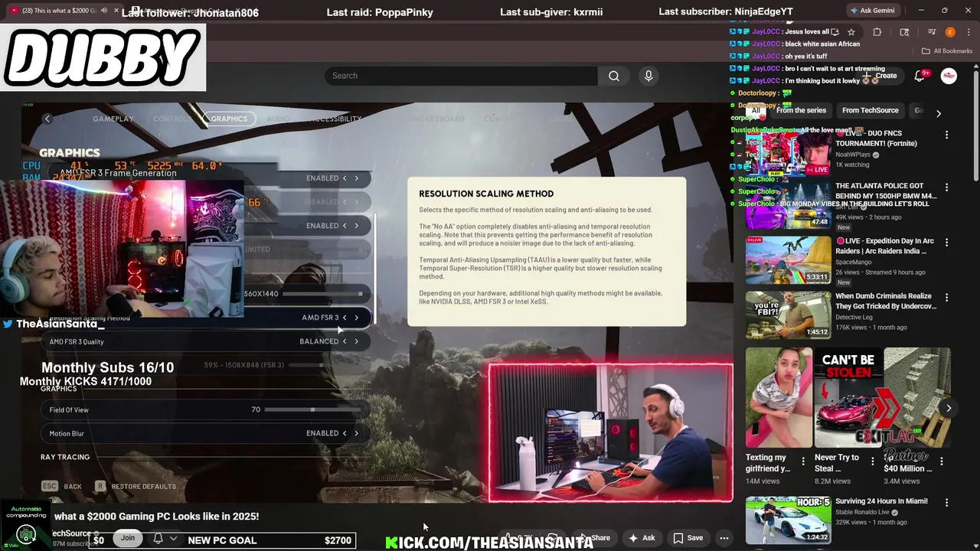Open Surviving 24 Hours In Miami thumbnail
980x551 pixels.
click(x=788, y=520)
